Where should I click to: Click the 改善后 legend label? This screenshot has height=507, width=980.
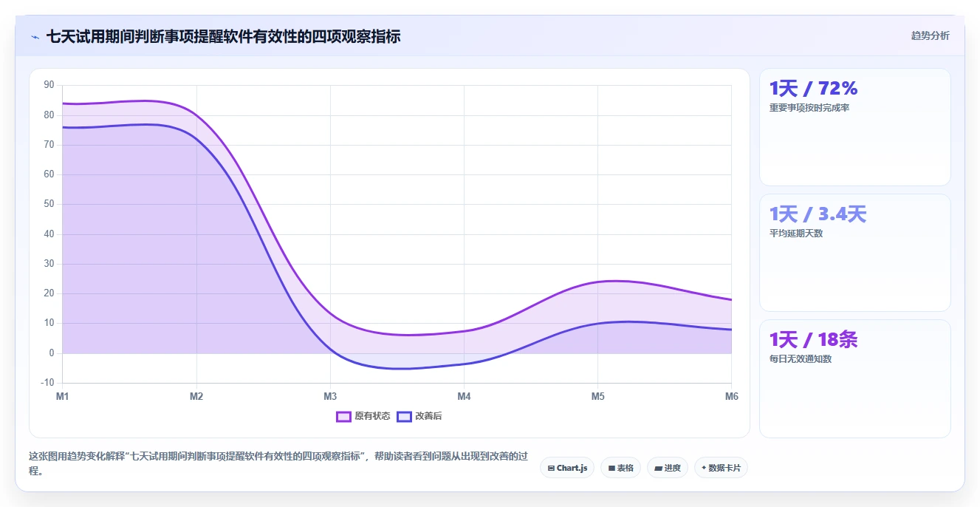[x=428, y=416]
